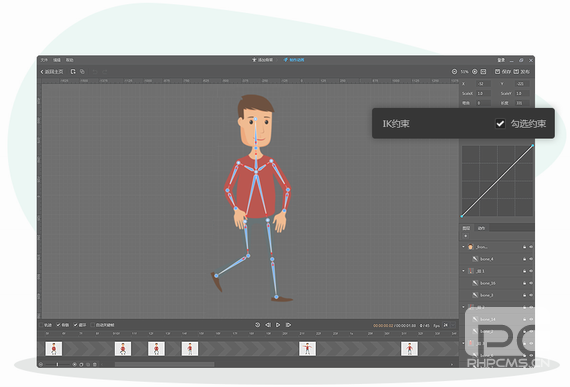Toggle lock on bone_16 layer
The height and width of the screenshot is (387, 570).
[x=524, y=283]
